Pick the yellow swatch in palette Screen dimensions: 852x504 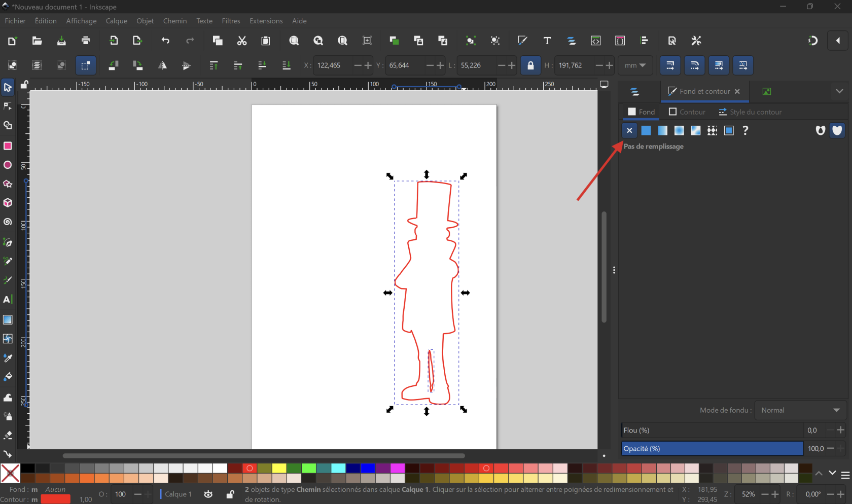(279, 468)
